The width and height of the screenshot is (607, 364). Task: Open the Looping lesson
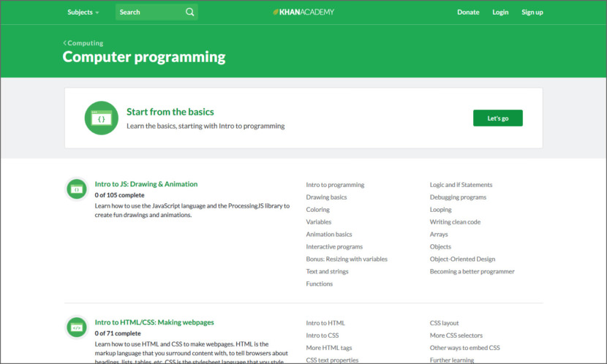click(440, 210)
